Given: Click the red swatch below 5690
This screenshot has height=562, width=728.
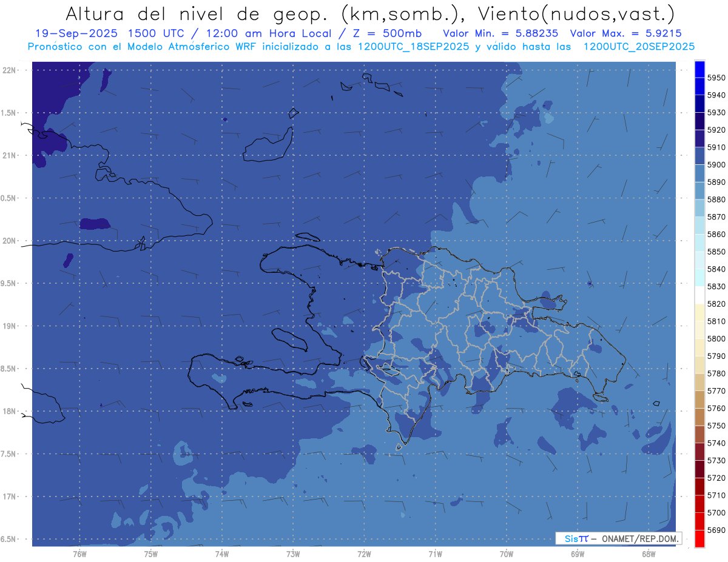Looking at the screenshot, I should 699,538.
